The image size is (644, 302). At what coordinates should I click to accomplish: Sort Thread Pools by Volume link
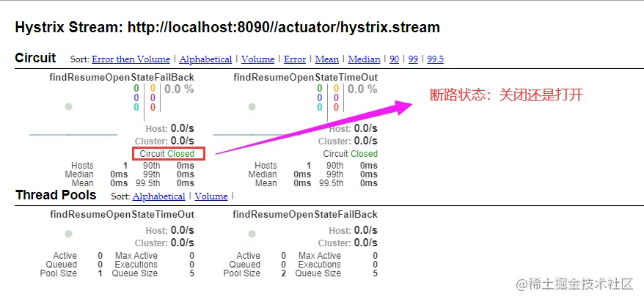coord(211,196)
